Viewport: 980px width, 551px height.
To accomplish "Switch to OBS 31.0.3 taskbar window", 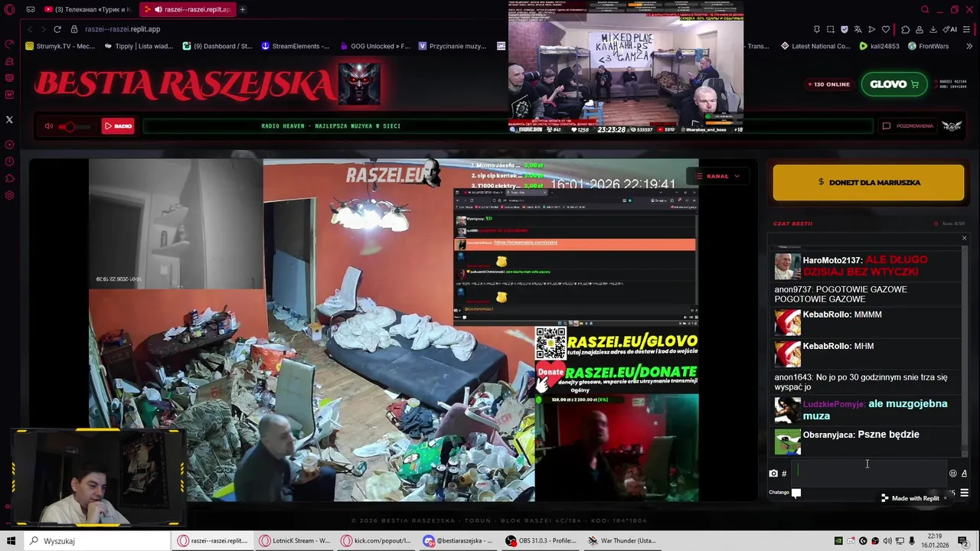I will tap(541, 541).
